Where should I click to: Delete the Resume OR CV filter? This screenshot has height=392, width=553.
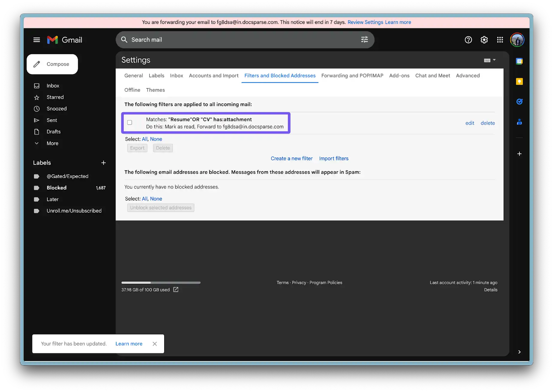pyautogui.click(x=487, y=123)
